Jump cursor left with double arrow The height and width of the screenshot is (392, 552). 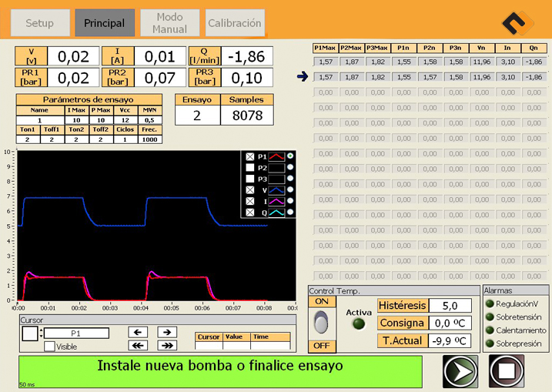point(138,346)
